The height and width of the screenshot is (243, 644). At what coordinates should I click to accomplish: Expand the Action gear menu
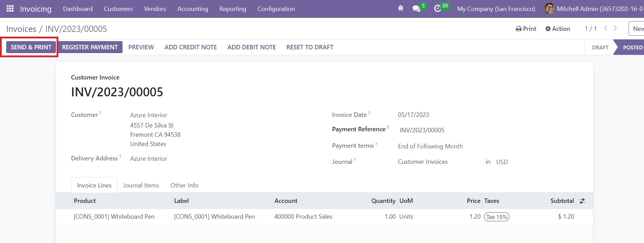click(x=557, y=29)
